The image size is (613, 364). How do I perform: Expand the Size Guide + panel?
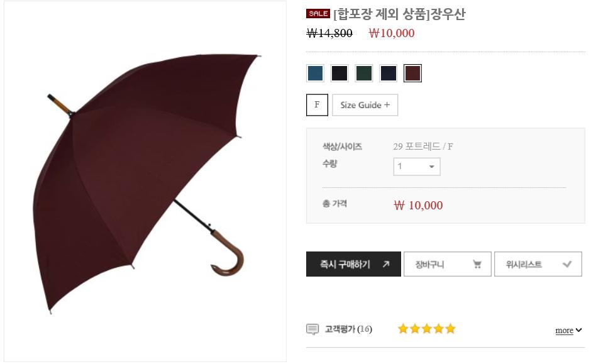(x=365, y=105)
